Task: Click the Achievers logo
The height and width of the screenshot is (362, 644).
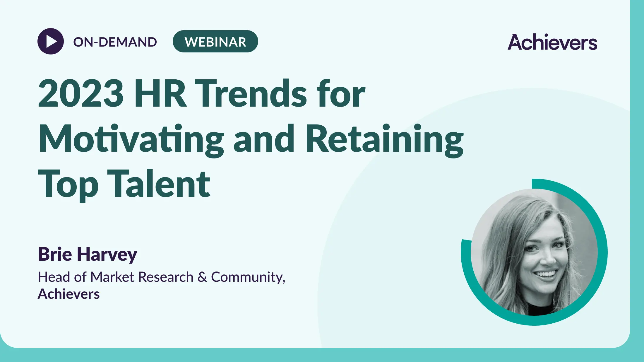Action: pos(552,42)
